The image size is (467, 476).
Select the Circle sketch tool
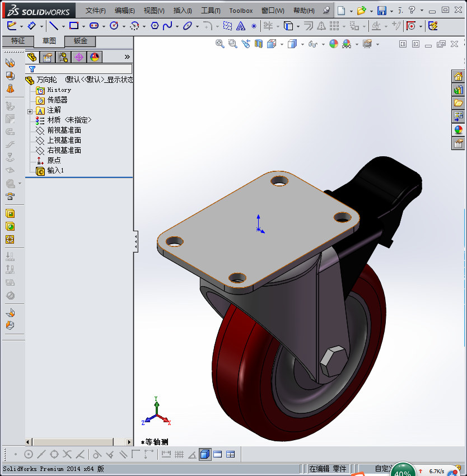114,26
